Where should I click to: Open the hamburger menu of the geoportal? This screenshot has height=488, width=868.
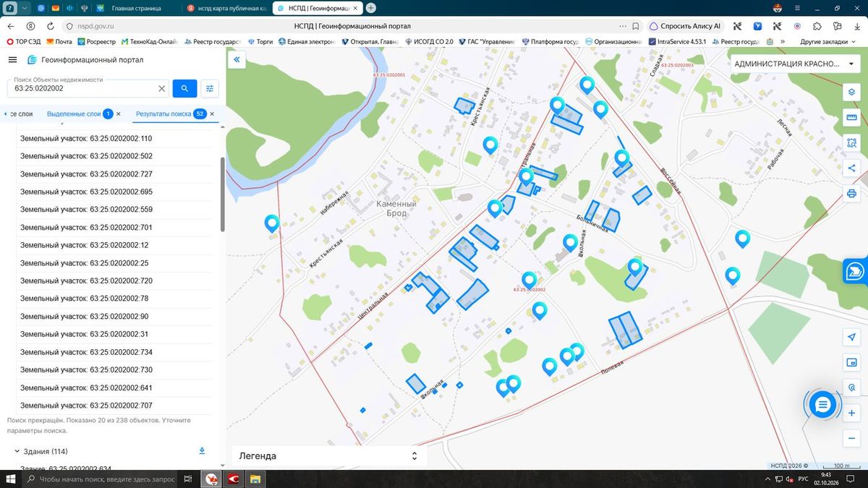[12, 60]
